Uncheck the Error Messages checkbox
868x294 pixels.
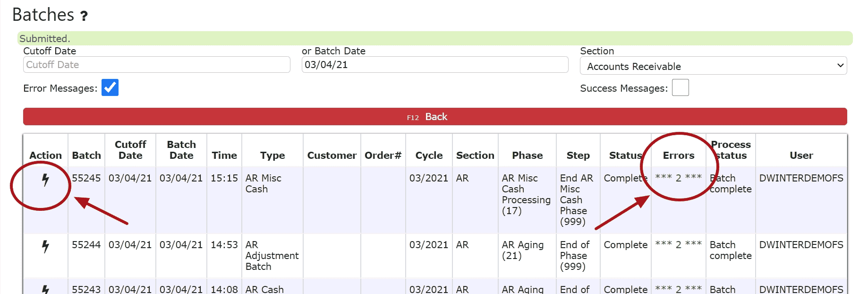tap(110, 88)
